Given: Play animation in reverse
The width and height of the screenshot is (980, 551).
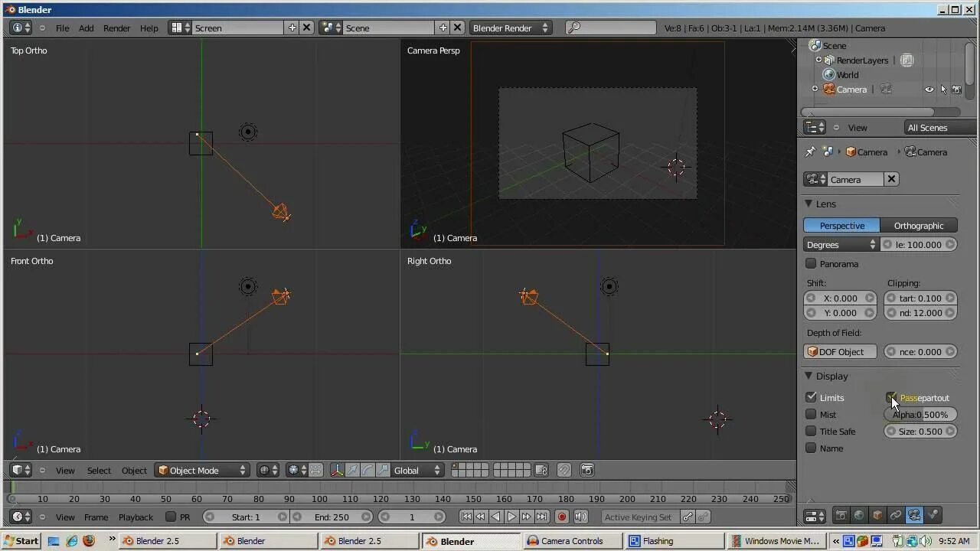Looking at the screenshot, I should [496, 517].
